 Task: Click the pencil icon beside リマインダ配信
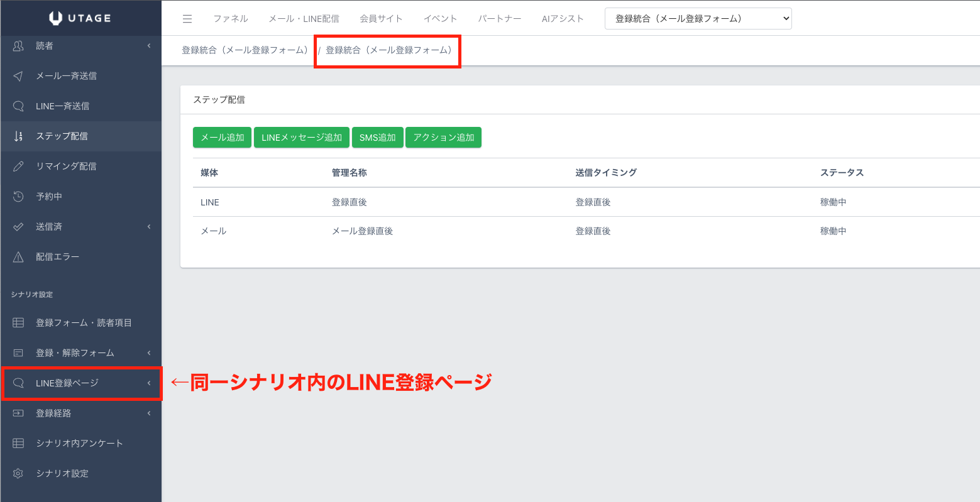tap(18, 166)
